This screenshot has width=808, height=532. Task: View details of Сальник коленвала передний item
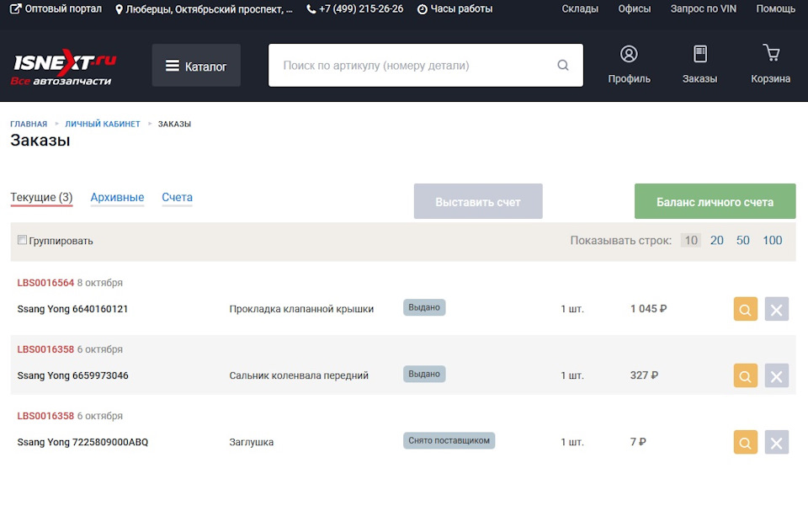[745, 375]
